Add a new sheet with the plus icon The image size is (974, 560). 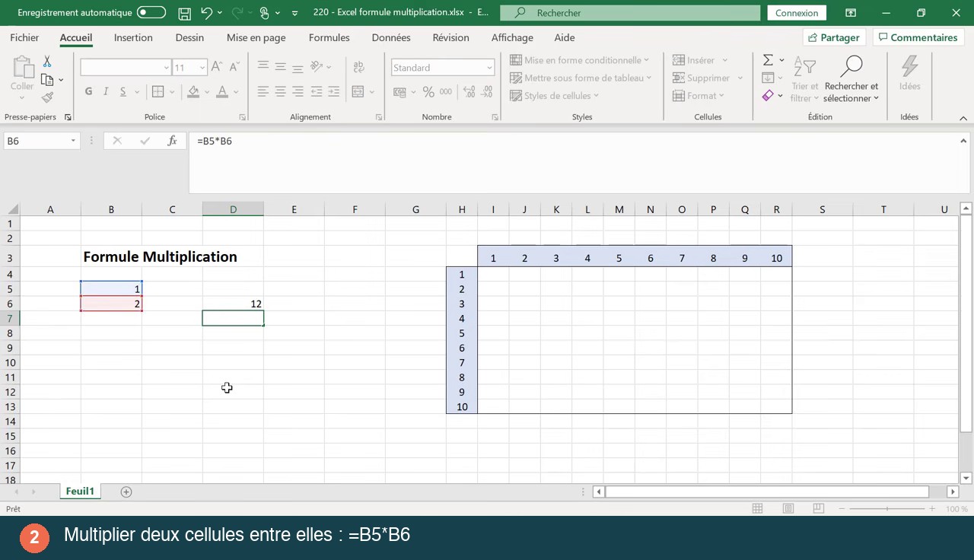coord(126,492)
